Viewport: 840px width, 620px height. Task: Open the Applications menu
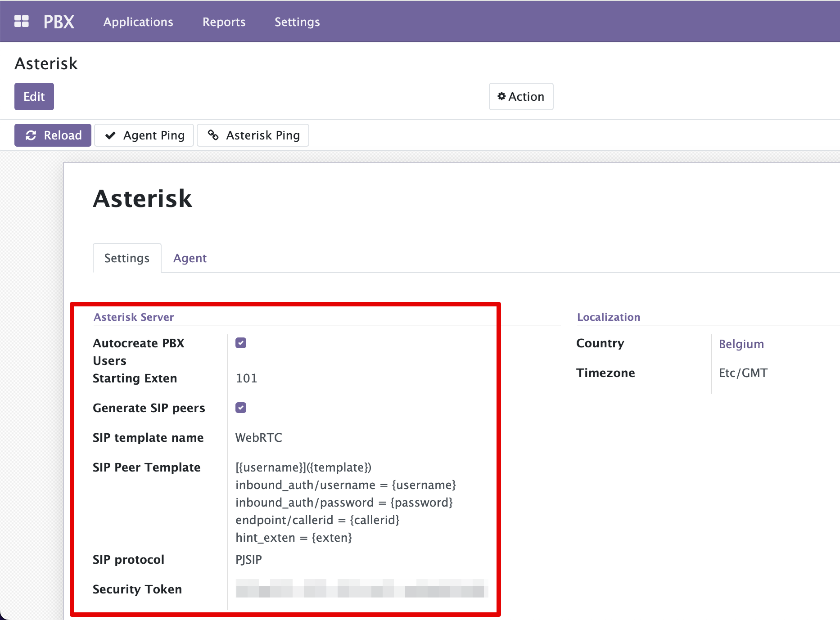[x=138, y=22]
